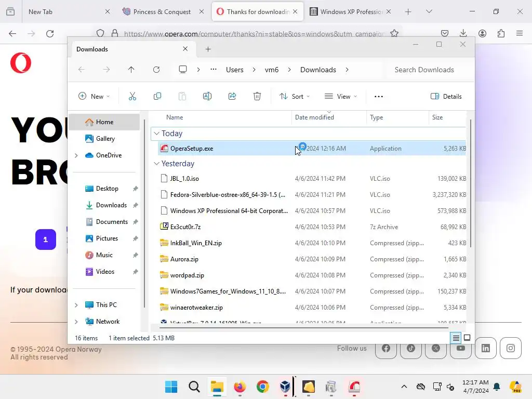The image size is (532, 399).
Task: Switch to large thumbnails view icon in status bar
Action: [467, 338]
